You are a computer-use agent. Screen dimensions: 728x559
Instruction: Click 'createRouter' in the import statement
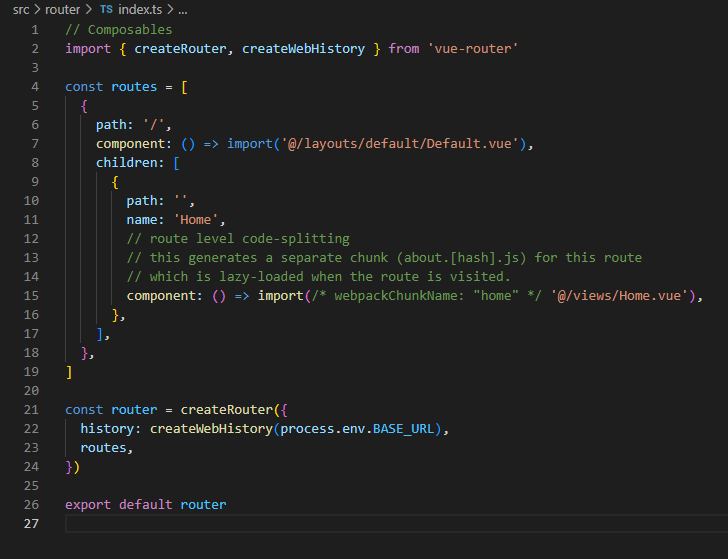[x=180, y=49]
